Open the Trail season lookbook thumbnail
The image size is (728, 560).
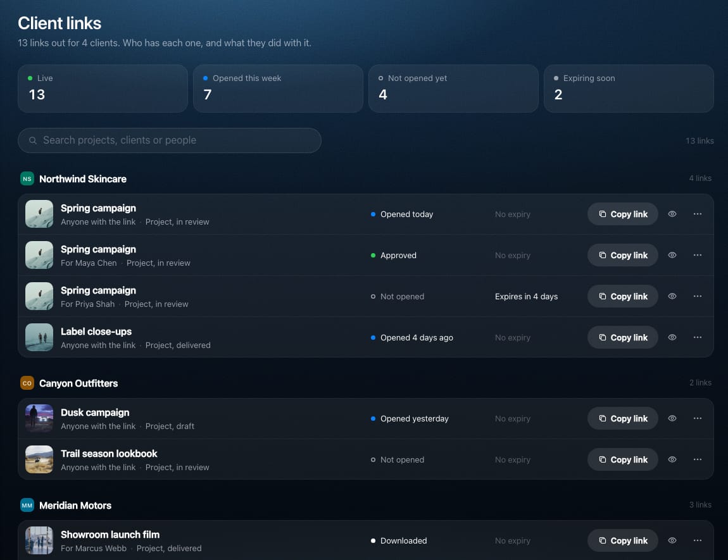(39, 459)
